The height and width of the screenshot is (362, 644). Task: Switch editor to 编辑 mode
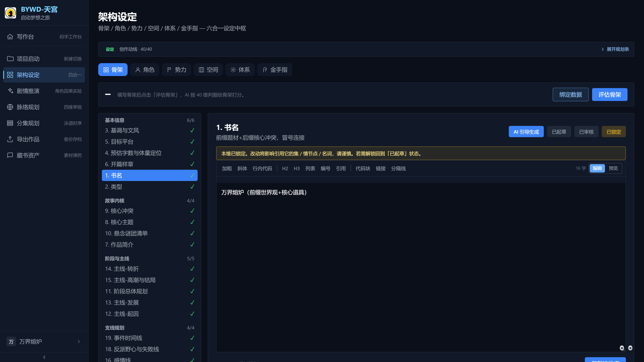point(597,168)
